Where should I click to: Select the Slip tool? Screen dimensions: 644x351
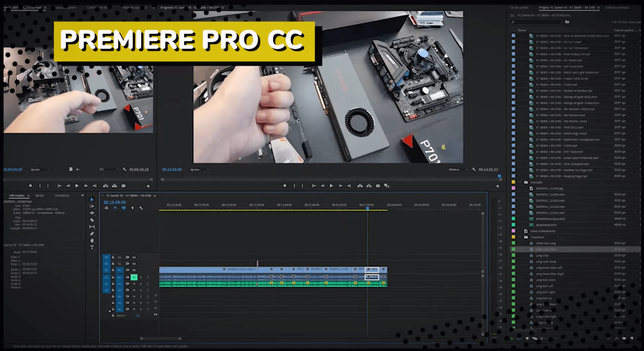pyautogui.click(x=92, y=227)
